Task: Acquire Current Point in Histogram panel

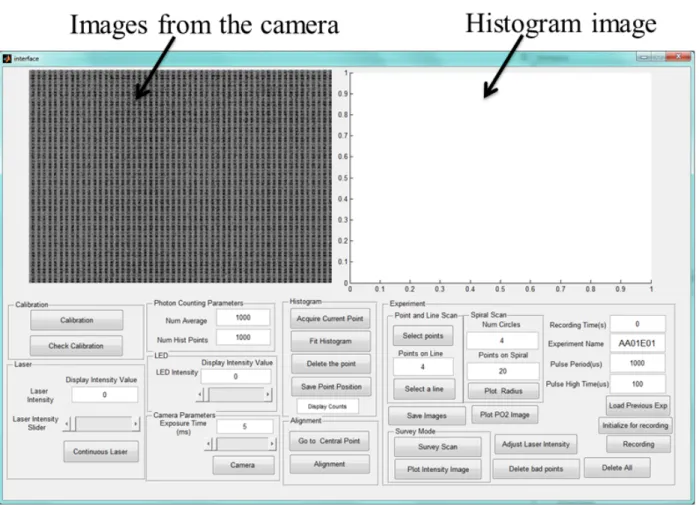Action: [330, 319]
